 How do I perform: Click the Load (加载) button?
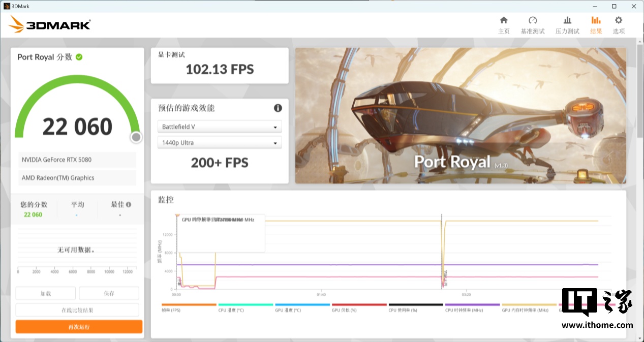pos(46,293)
